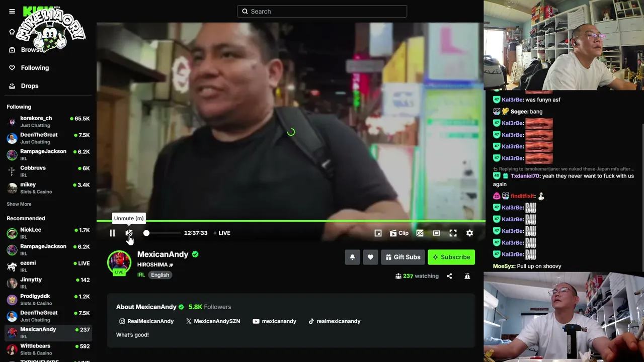This screenshot has width=644, height=362.
Task: Click the Recommended section heading
Action: click(x=26, y=218)
